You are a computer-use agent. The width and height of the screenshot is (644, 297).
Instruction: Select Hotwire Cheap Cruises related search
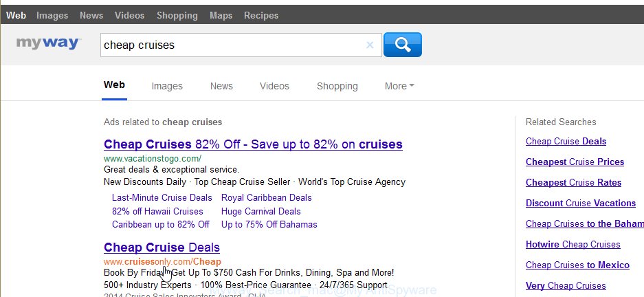(573, 245)
